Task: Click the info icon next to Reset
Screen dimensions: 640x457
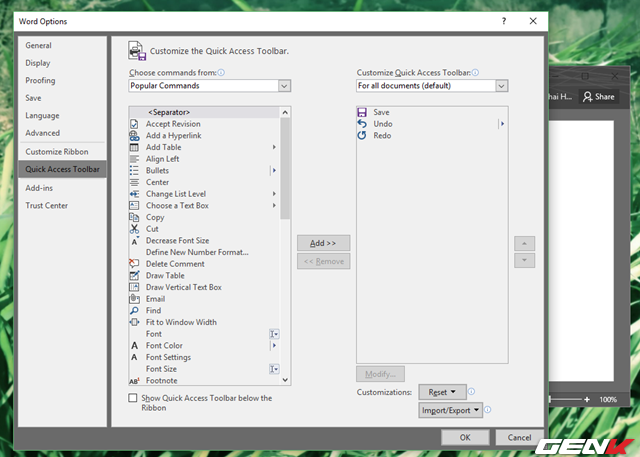Action: [471, 391]
